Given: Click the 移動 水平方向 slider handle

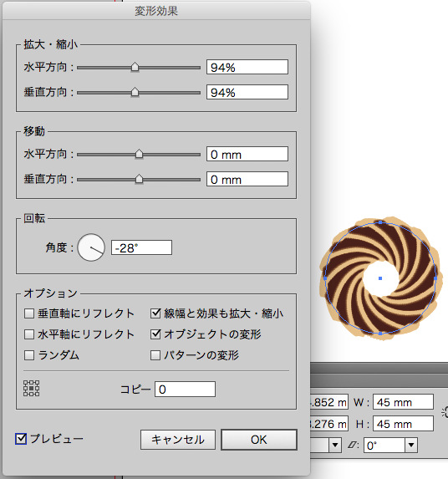Looking at the screenshot, I should (139, 154).
